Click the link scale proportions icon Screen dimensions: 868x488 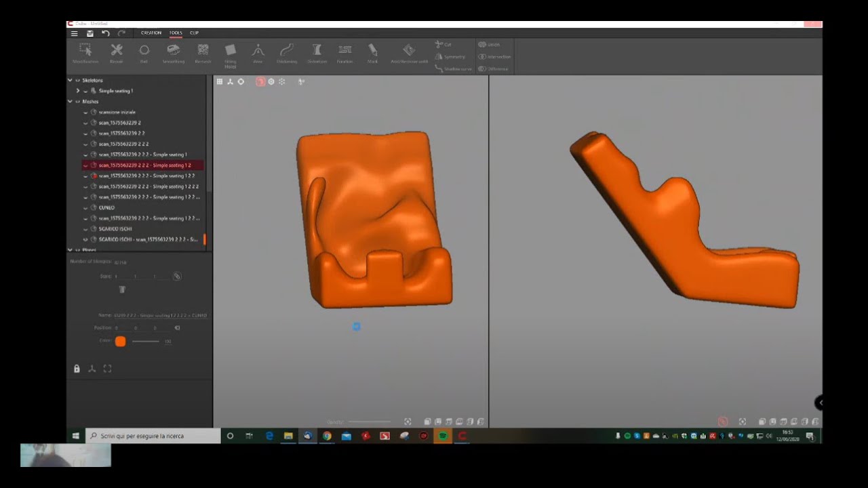(177, 277)
